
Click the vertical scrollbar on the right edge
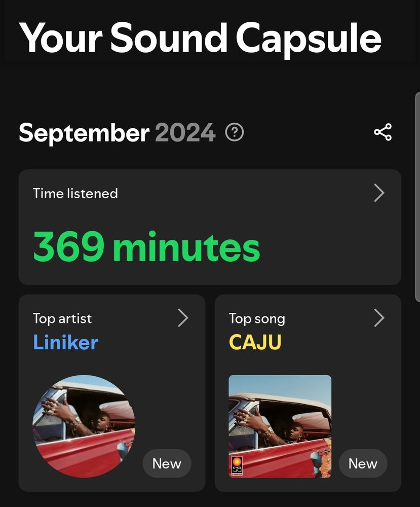[x=417, y=197]
